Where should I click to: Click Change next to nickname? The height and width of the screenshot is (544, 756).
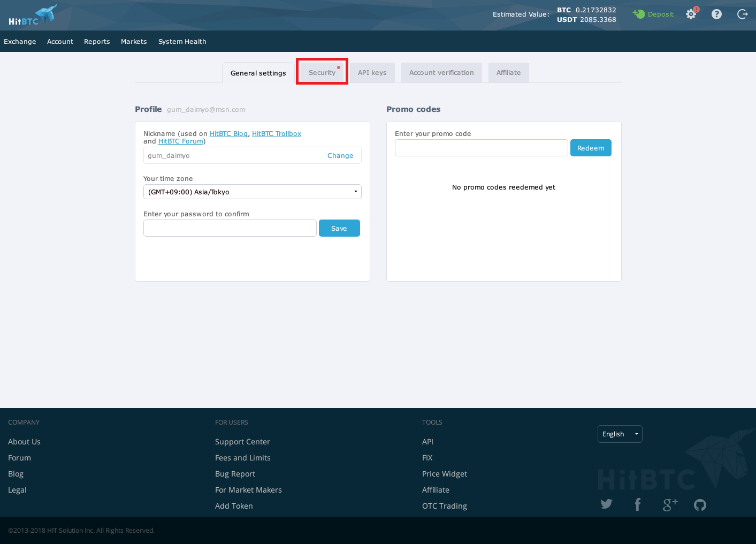[x=340, y=156]
